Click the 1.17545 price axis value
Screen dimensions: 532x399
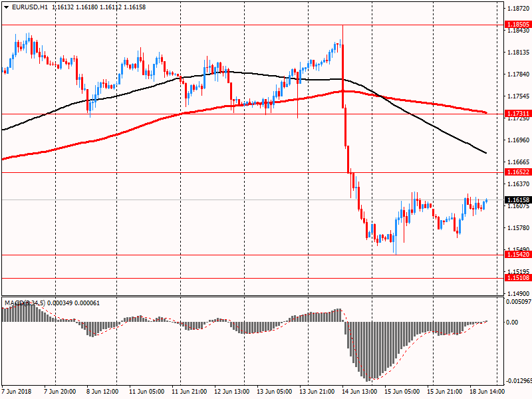pos(518,96)
